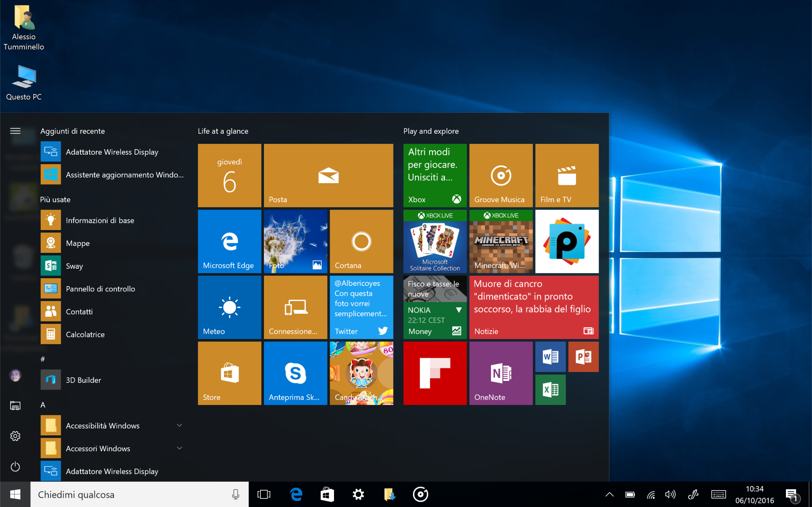The width and height of the screenshot is (812, 507).
Task: Open Settings from the taskbar
Action: pyautogui.click(x=358, y=494)
